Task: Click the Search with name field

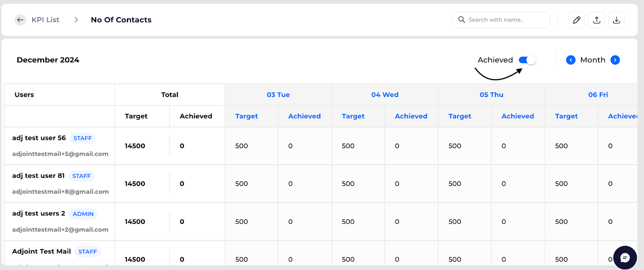Action: pyautogui.click(x=501, y=20)
